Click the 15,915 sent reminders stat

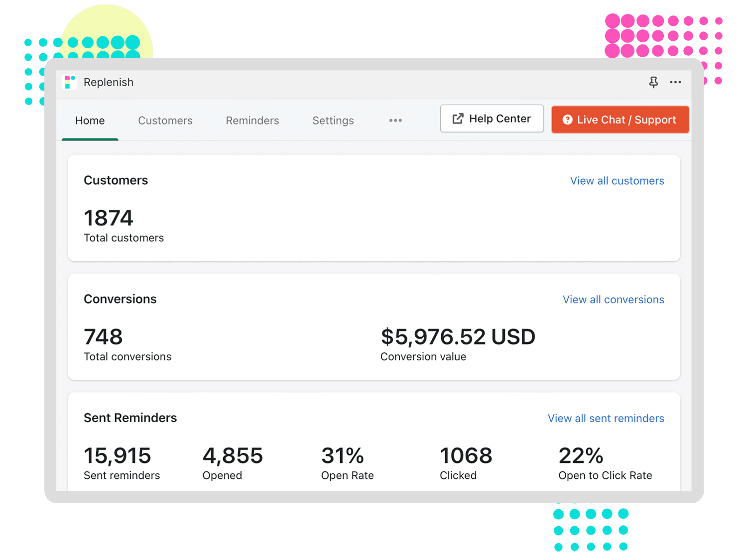(117, 456)
